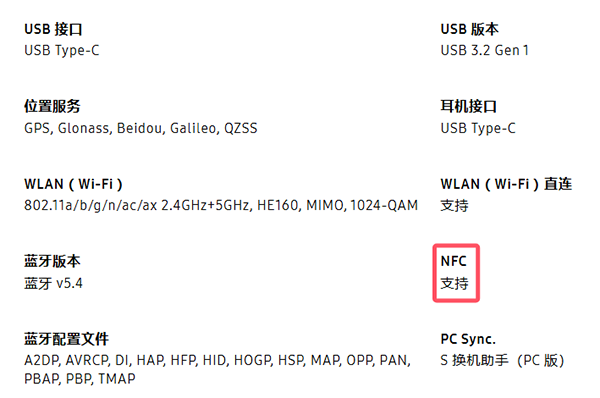
Task: Click the WLAN (Wi-Fi) heading
Action: pyautogui.click(x=73, y=184)
